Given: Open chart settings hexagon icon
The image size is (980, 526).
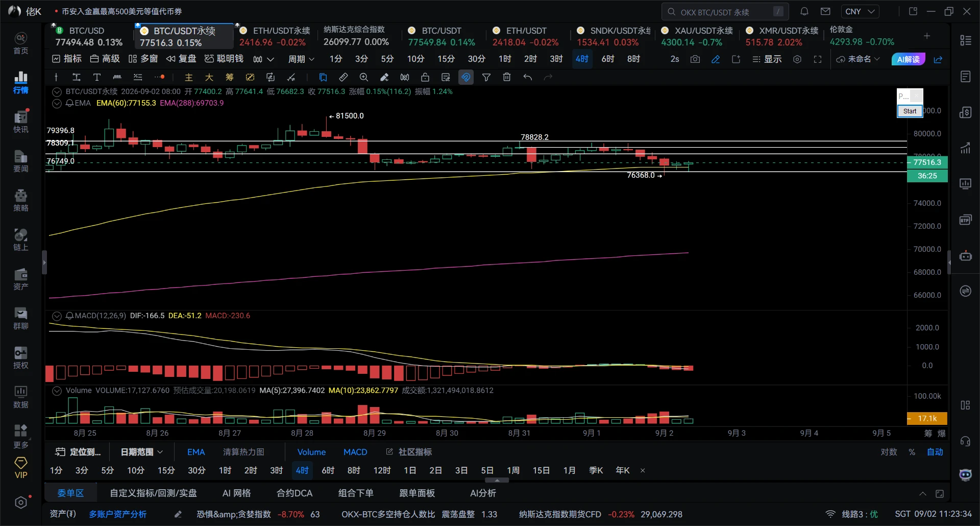Looking at the screenshot, I should pos(797,59).
